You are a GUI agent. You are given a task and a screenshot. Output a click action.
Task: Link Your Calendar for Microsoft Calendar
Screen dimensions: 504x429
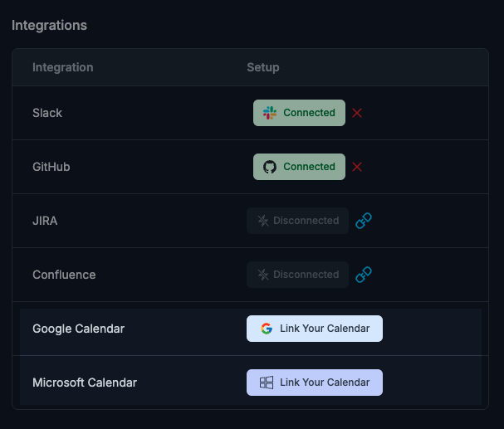[x=315, y=383]
